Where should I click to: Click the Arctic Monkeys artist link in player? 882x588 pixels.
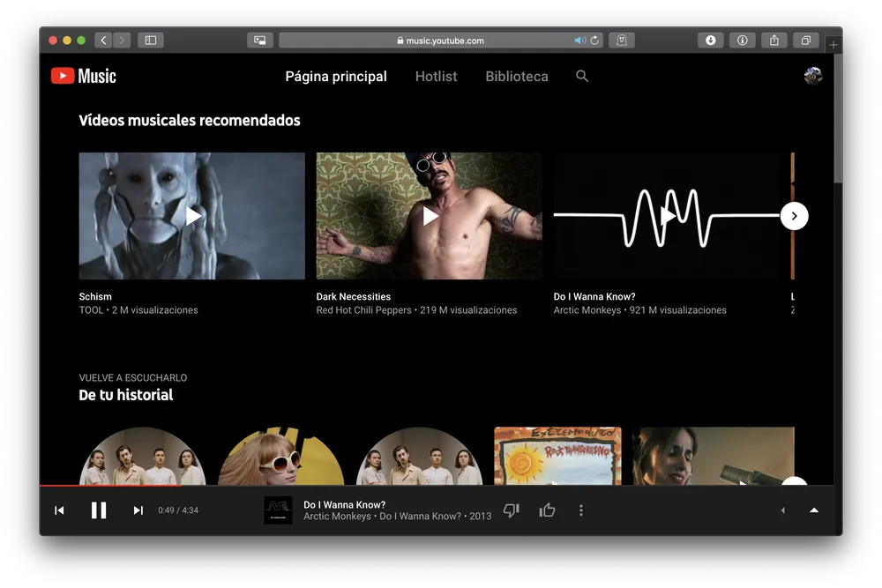[337, 517]
